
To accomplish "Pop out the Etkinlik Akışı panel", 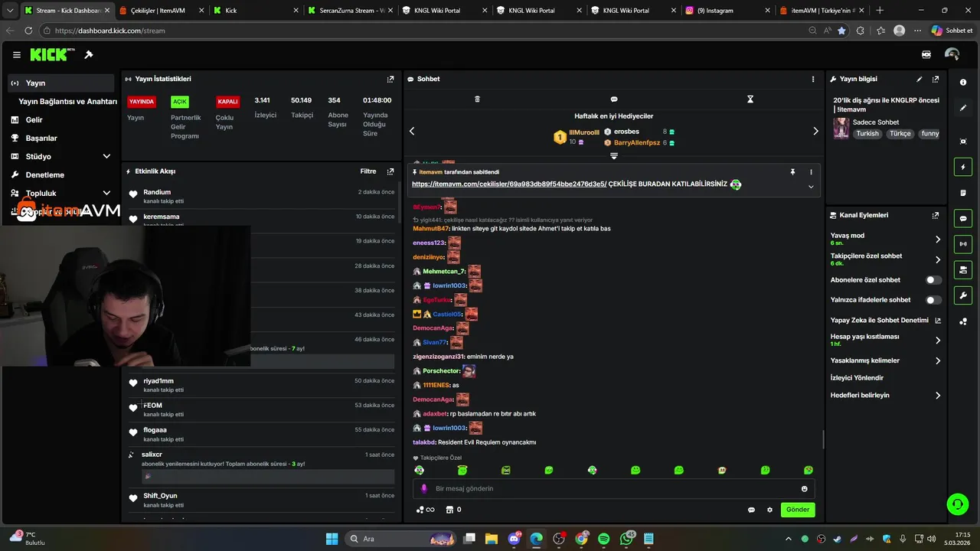I will pyautogui.click(x=390, y=171).
